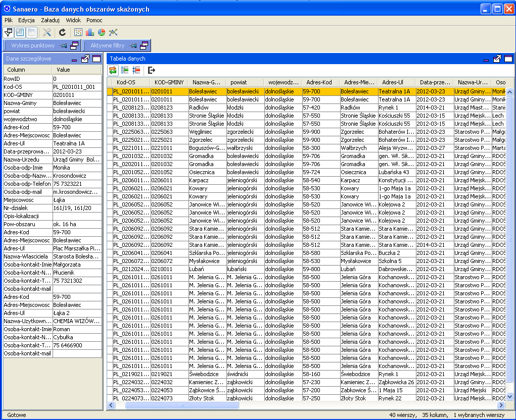Select the Boguszów-G… row cell
The height and width of the screenshot is (420, 516).
coord(207,148)
